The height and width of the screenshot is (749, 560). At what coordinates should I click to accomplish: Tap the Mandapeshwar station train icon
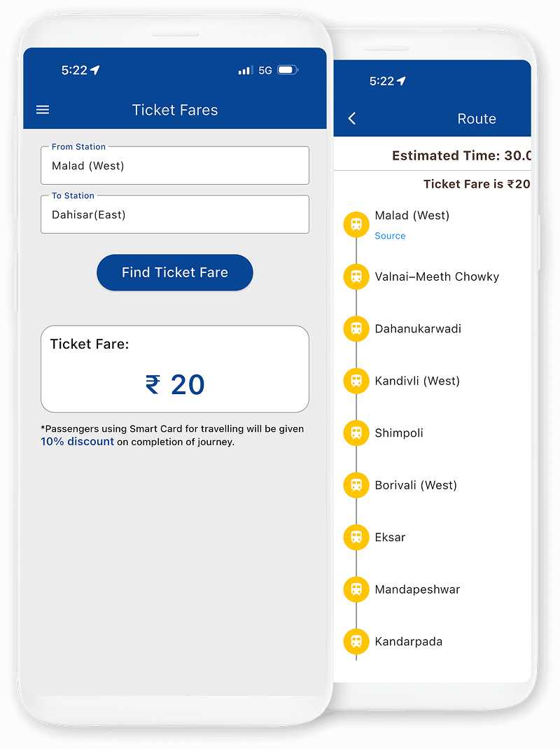pos(356,589)
